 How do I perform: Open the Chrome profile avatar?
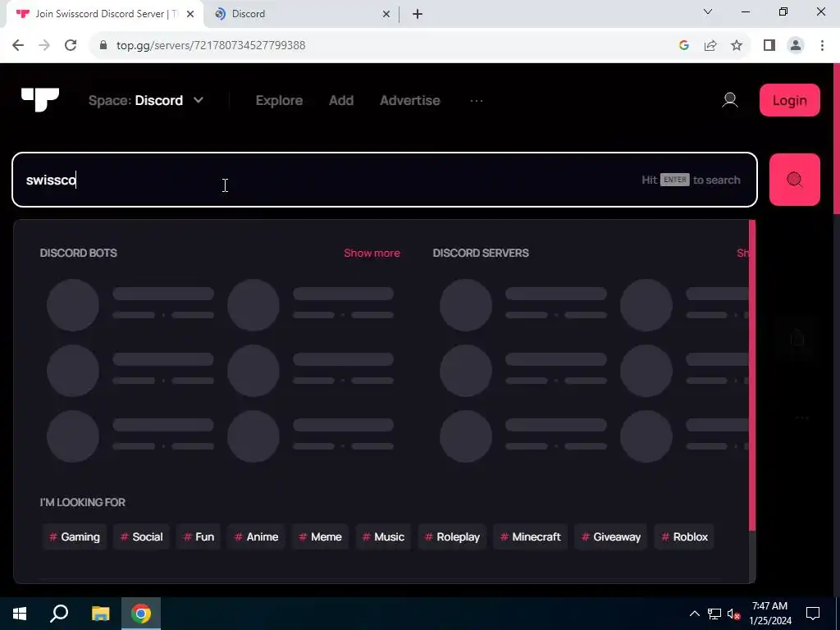(x=796, y=46)
